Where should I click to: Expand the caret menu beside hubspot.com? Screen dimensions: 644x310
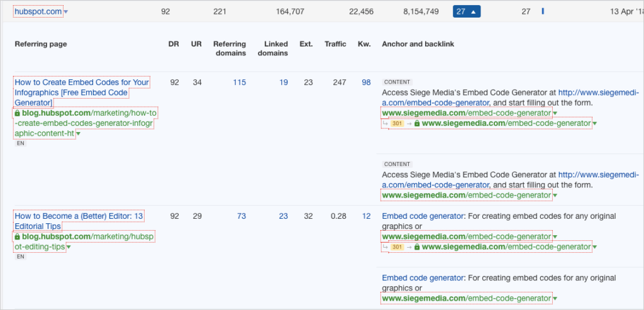[66, 13]
